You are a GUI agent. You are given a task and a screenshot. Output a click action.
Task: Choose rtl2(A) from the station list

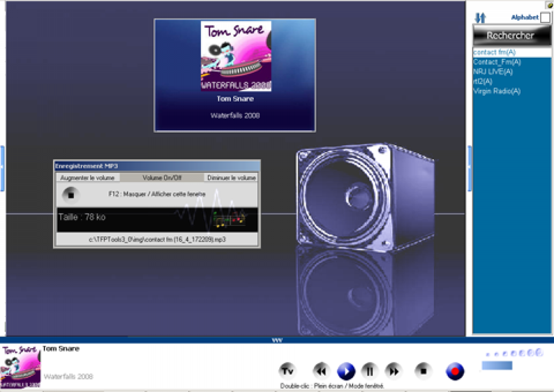pos(482,81)
